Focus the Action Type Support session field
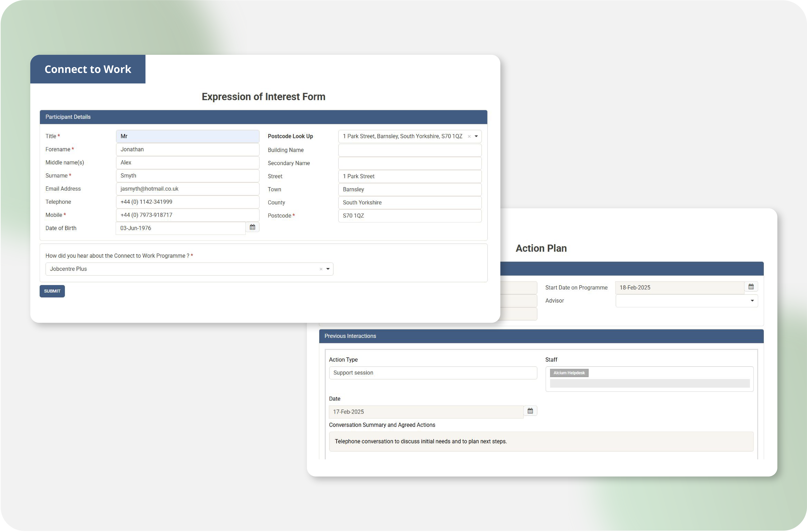This screenshot has width=807, height=532. (433, 373)
